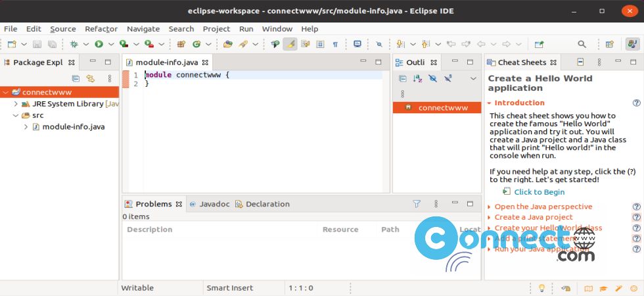
Task: Click the Pin Editor toolbar icon
Action: point(539,44)
